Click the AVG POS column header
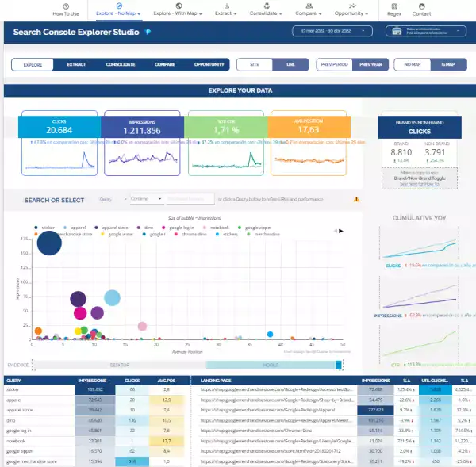476x467 pixels. (x=167, y=381)
